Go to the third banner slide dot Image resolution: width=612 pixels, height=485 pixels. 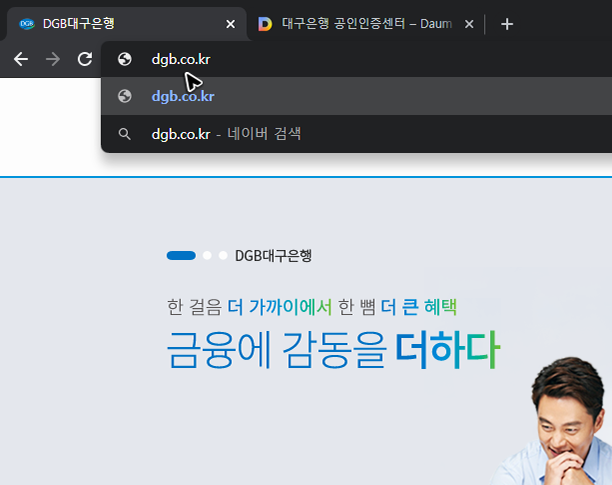[x=223, y=256]
